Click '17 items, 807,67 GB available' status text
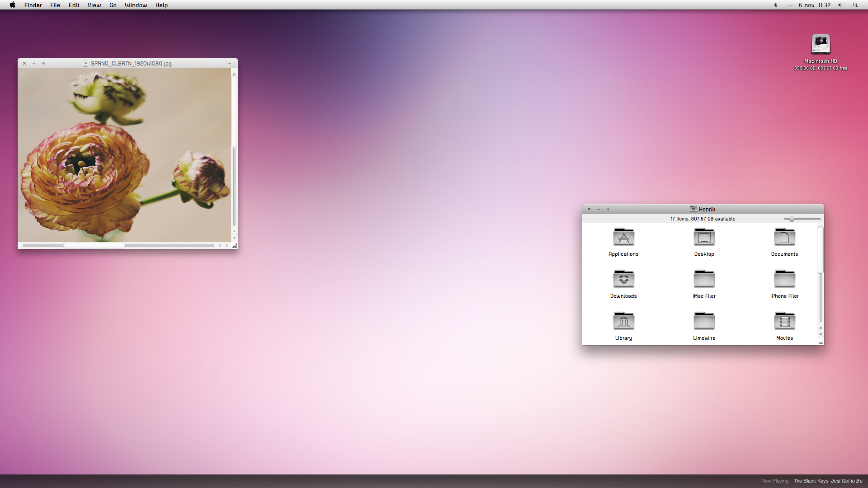868x488 pixels. tap(703, 219)
